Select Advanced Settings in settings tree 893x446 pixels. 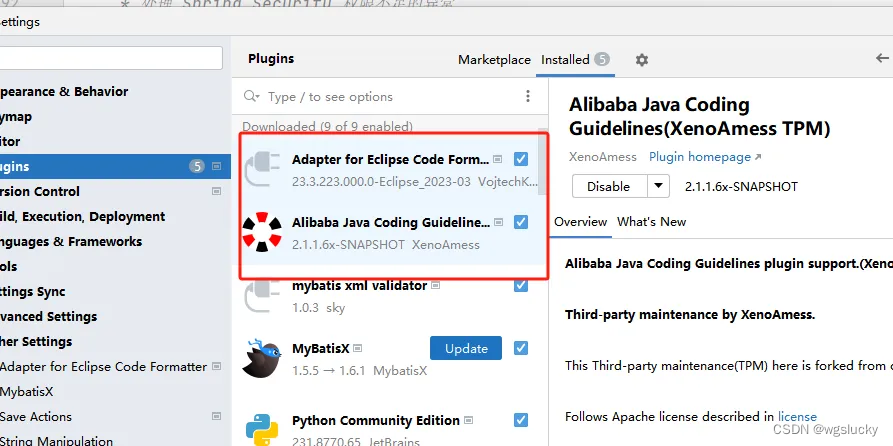click(x=48, y=317)
